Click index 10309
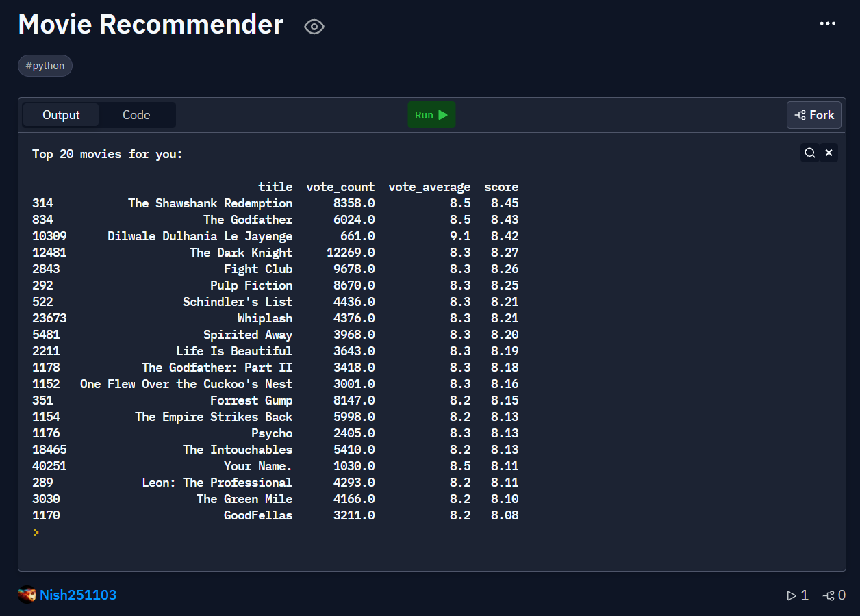The width and height of the screenshot is (860, 616). point(49,236)
